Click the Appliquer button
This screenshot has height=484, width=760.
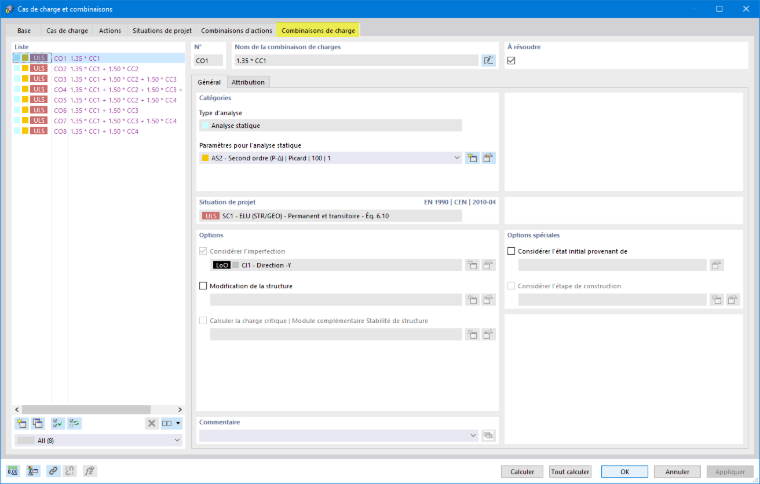[x=730, y=471]
